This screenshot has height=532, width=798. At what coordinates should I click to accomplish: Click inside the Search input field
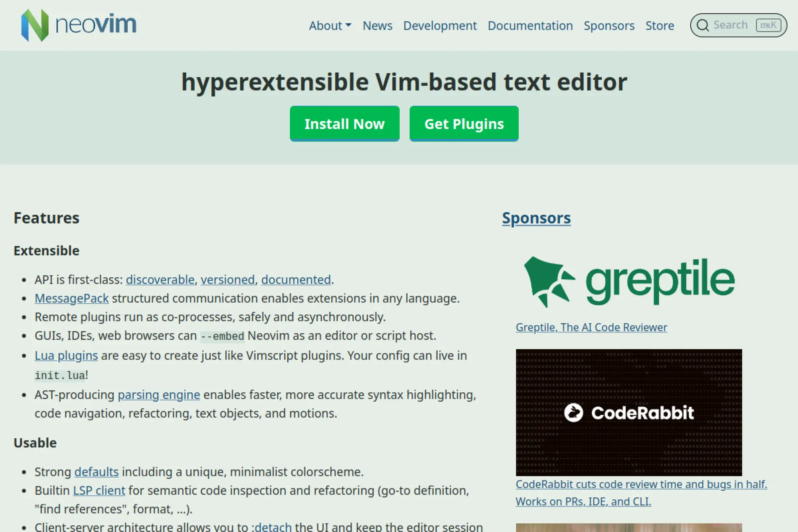(734, 25)
